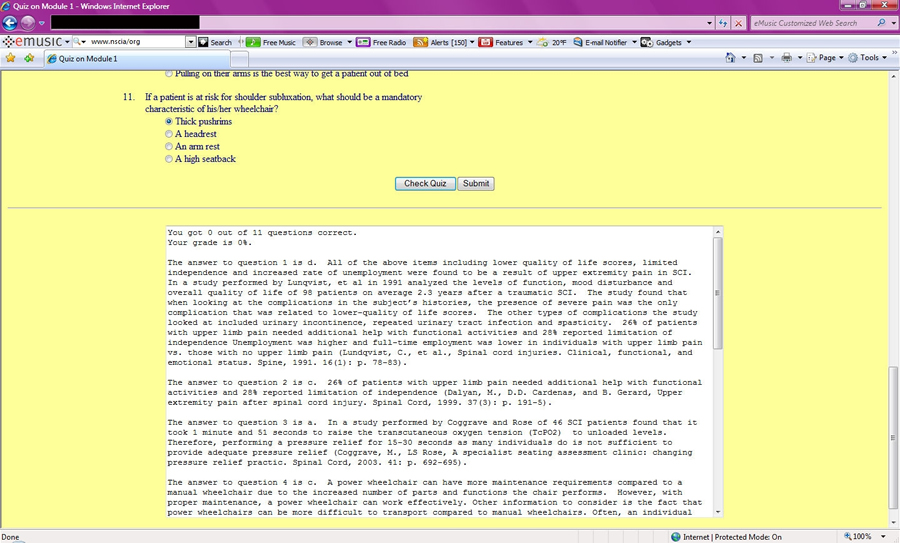The height and width of the screenshot is (543, 900).
Task: Stop loading with the red X icon
Action: tap(739, 24)
